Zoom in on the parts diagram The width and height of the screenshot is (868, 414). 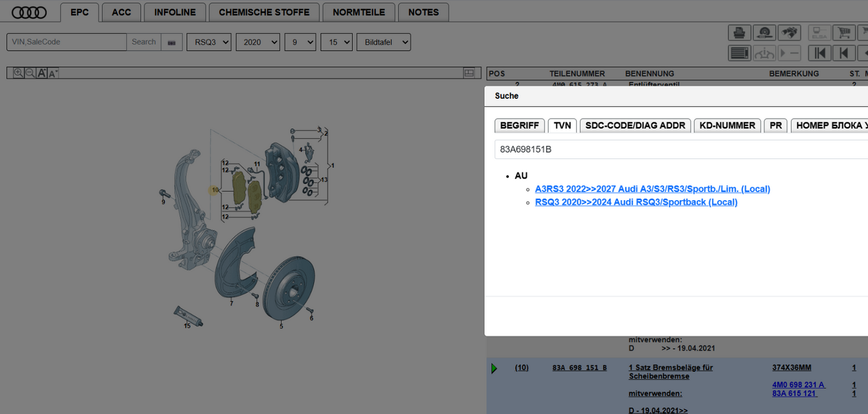pyautogui.click(x=18, y=73)
